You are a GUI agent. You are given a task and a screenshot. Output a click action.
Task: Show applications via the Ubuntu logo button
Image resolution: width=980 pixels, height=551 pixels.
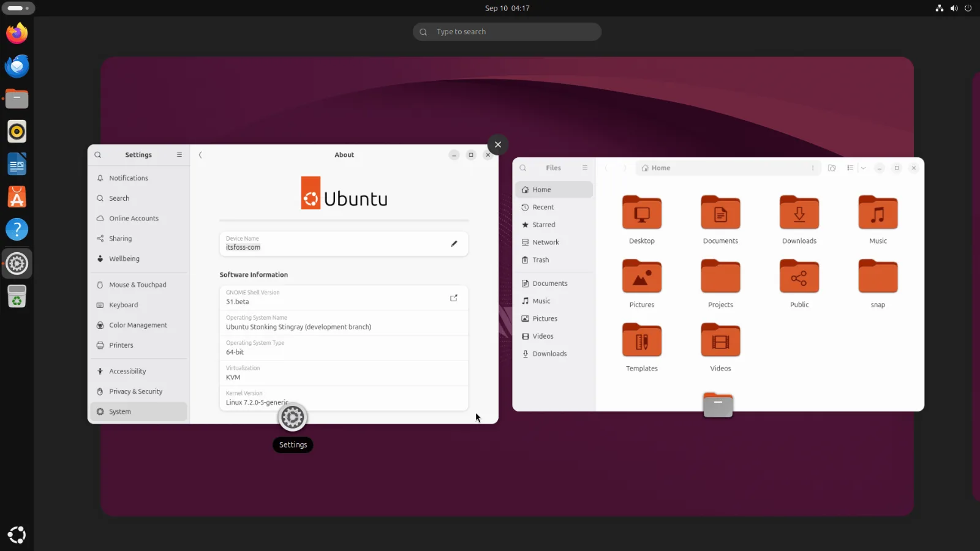click(x=17, y=534)
